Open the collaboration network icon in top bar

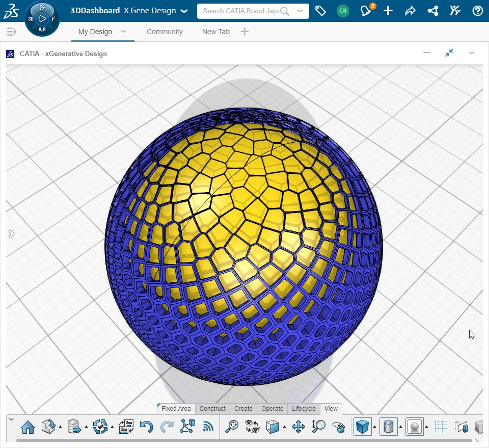pyautogui.click(x=433, y=11)
